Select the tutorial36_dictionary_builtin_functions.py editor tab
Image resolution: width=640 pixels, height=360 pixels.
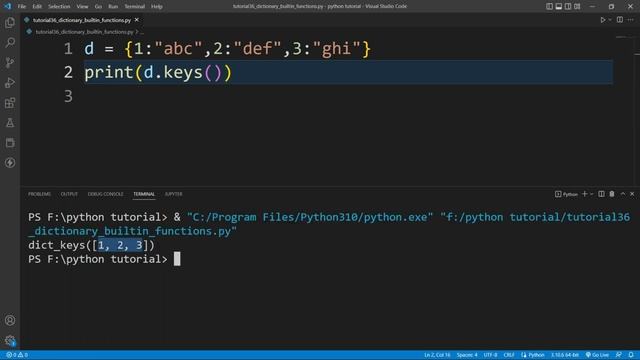coord(82,20)
